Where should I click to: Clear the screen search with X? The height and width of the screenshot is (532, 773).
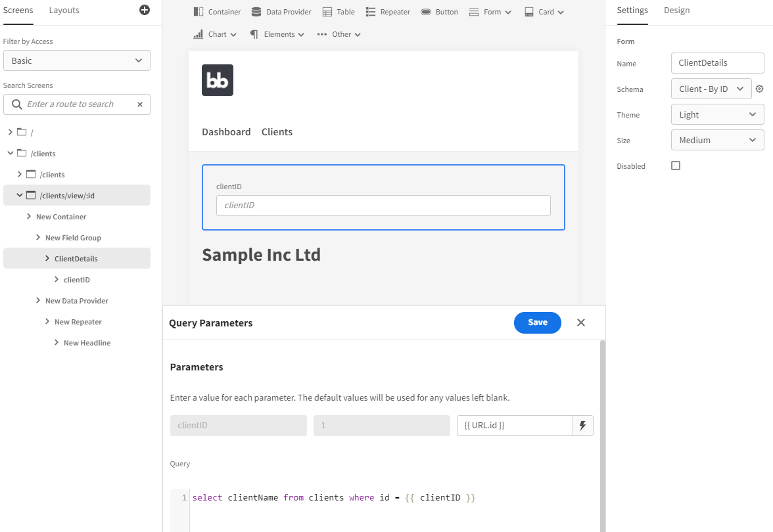point(140,104)
